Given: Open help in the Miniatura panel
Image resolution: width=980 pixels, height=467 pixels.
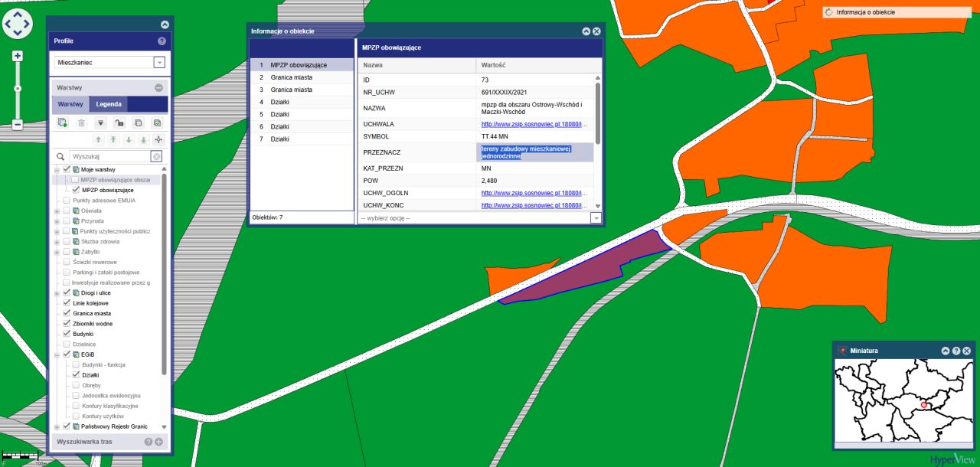Looking at the screenshot, I should [956, 351].
